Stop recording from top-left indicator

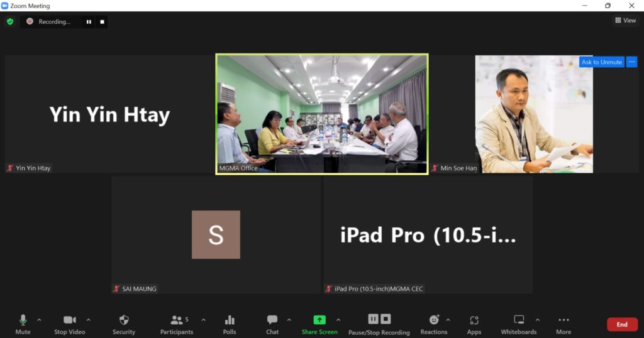click(x=103, y=22)
